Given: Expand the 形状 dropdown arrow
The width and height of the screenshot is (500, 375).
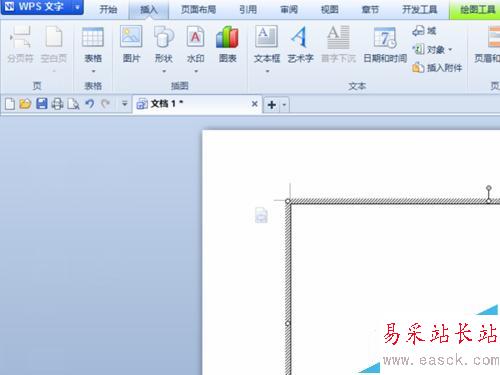Looking at the screenshot, I should click(x=164, y=71).
